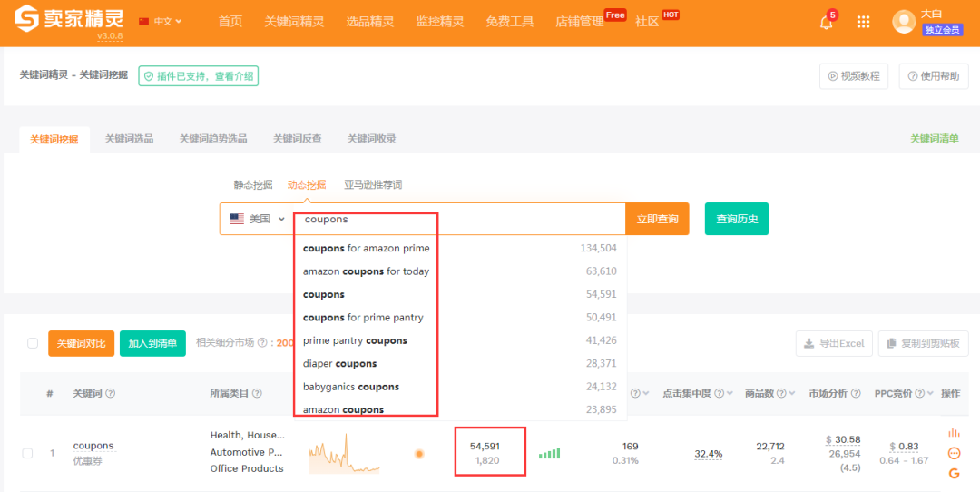Click the orange dot indicator in the coupons row
The height and width of the screenshot is (492, 980).
click(419, 453)
